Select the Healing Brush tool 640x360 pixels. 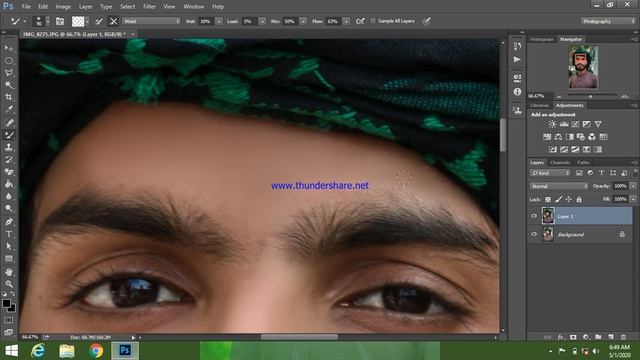pyautogui.click(x=9, y=122)
